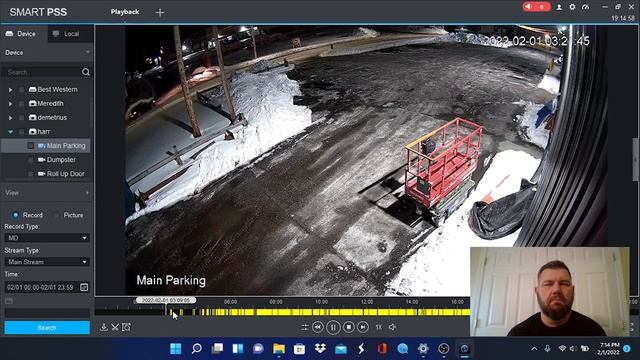
Task: Switch to the Device tab
Action: click(24, 34)
